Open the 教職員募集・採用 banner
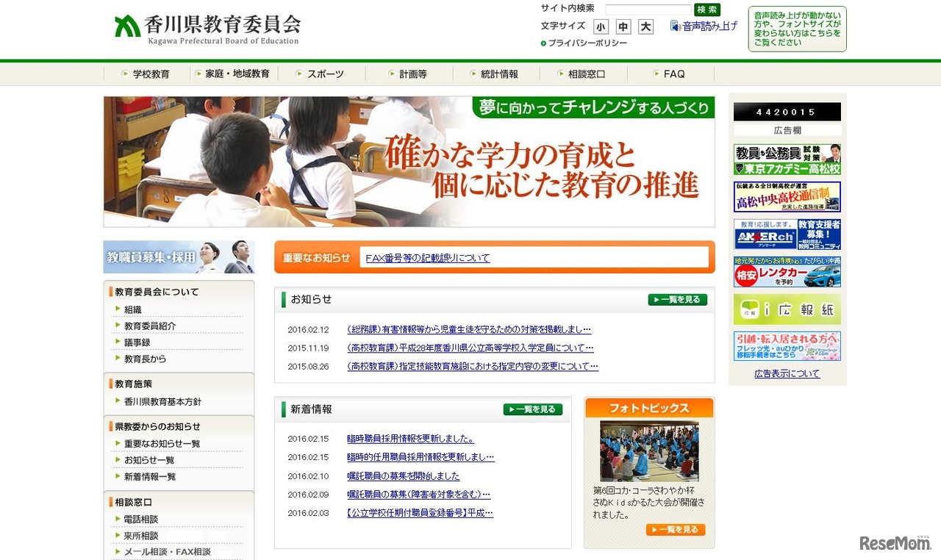 coord(179,256)
